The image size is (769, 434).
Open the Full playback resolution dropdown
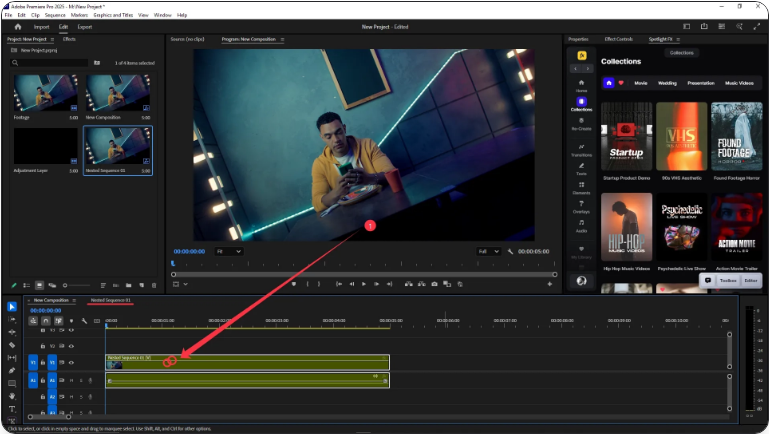pos(489,251)
